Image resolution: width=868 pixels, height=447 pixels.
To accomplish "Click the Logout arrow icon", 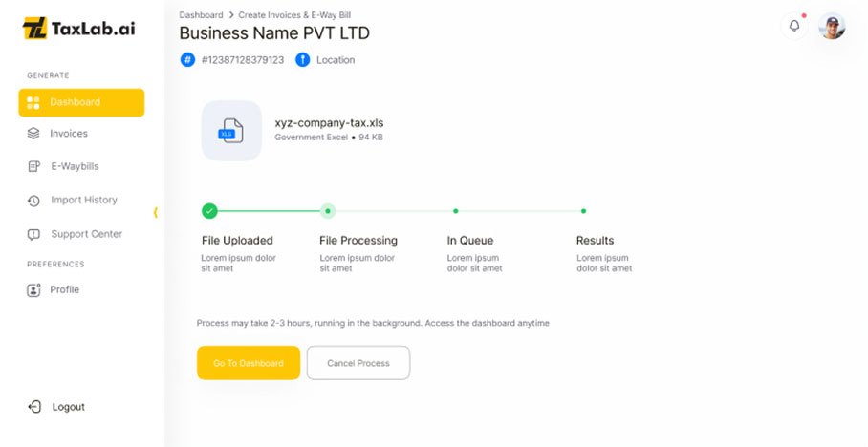I will [x=34, y=407].
